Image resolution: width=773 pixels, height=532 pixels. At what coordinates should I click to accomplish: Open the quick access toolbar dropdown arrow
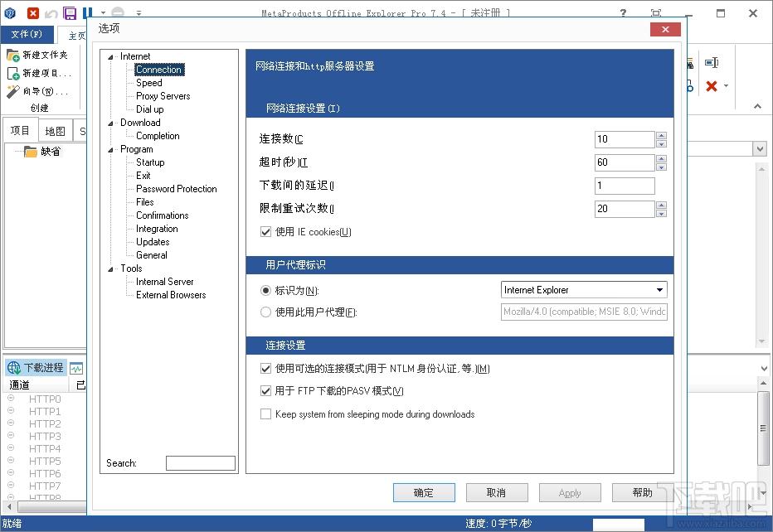[x=139, y=13]
